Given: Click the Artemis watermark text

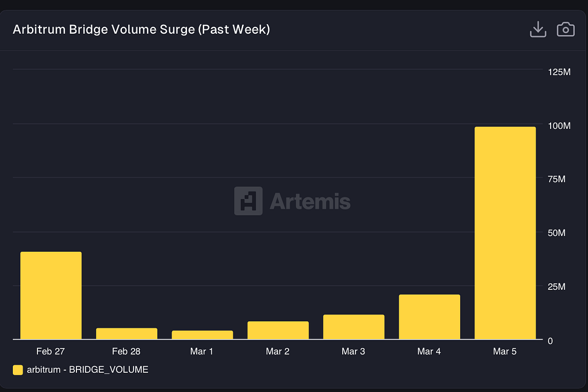Looking at the screenshot, I should tap(310, 201).
